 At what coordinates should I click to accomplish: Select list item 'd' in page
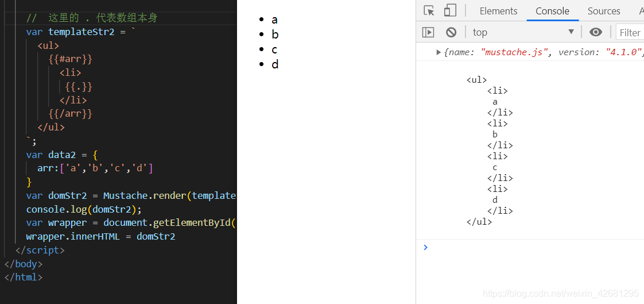click(x=275, y=64)
